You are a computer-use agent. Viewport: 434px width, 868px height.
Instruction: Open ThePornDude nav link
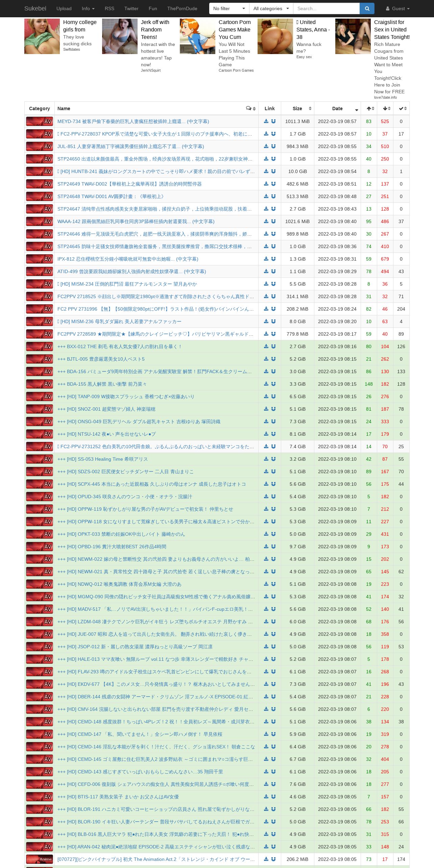click(x=182, y=8)
